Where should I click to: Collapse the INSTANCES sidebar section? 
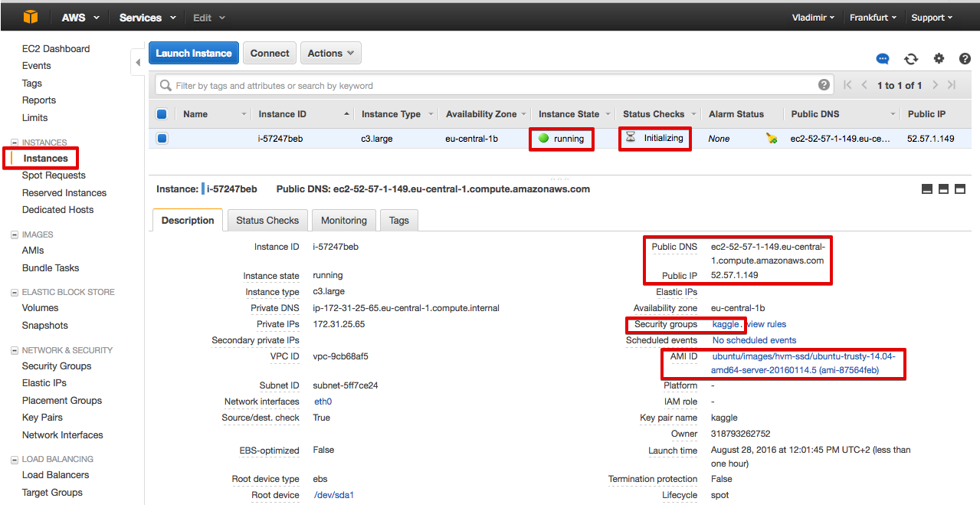[x=15, y=143]
